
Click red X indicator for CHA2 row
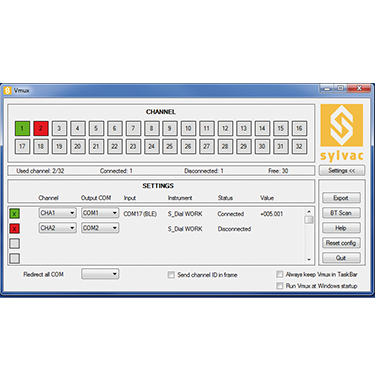14,229
